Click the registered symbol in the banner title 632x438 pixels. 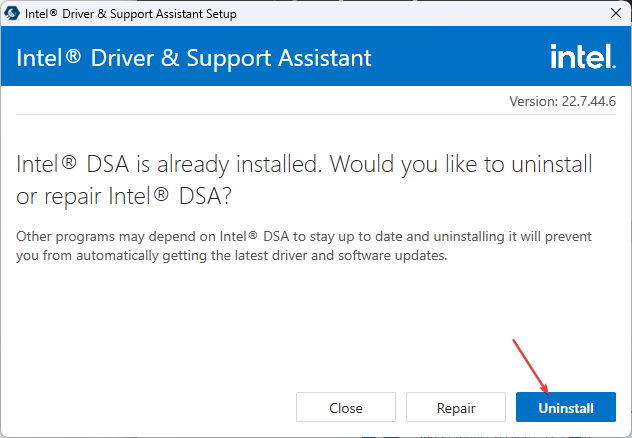(x=73, y=55)
